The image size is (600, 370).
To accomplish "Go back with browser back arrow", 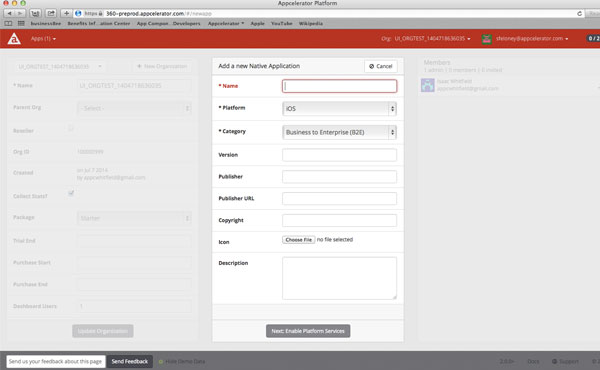I will pos(10,13).
